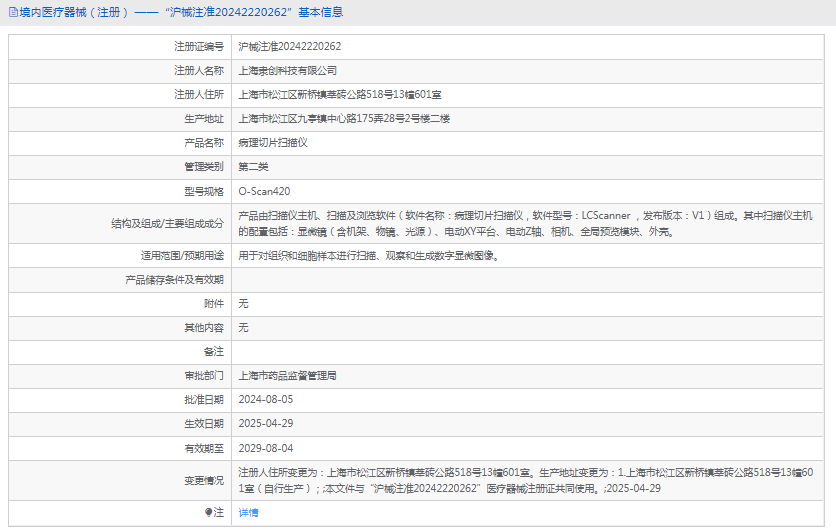The width and height of the screenshot is (836, 531).
Task: Click the 附件 value 无
Action: point(244,303)
